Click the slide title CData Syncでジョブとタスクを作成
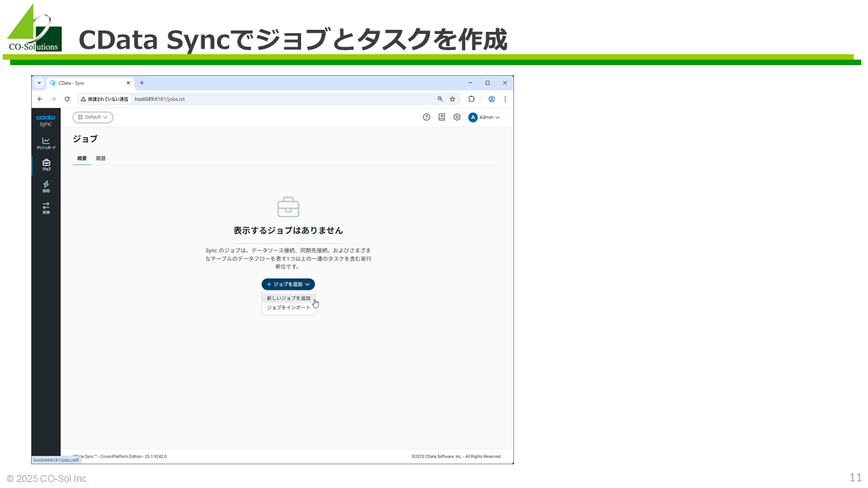This screenshot has width=868, height=488. tap(293, 39)
